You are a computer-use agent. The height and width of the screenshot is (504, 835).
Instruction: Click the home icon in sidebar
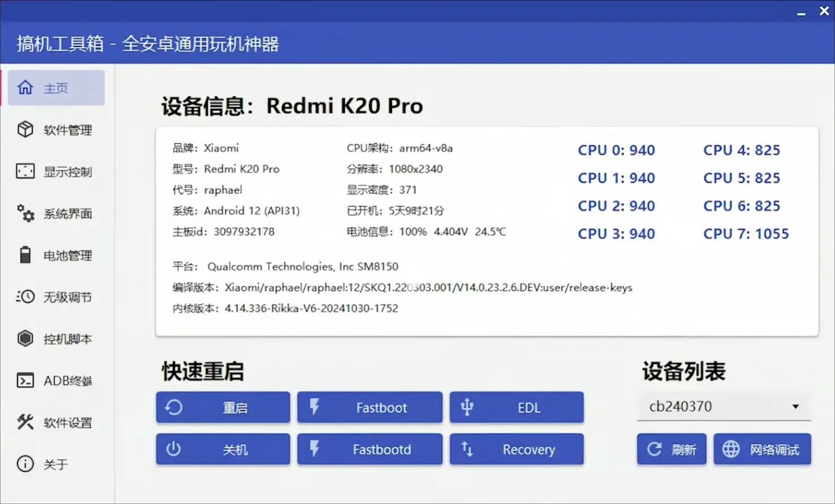(x=26, y=87)
